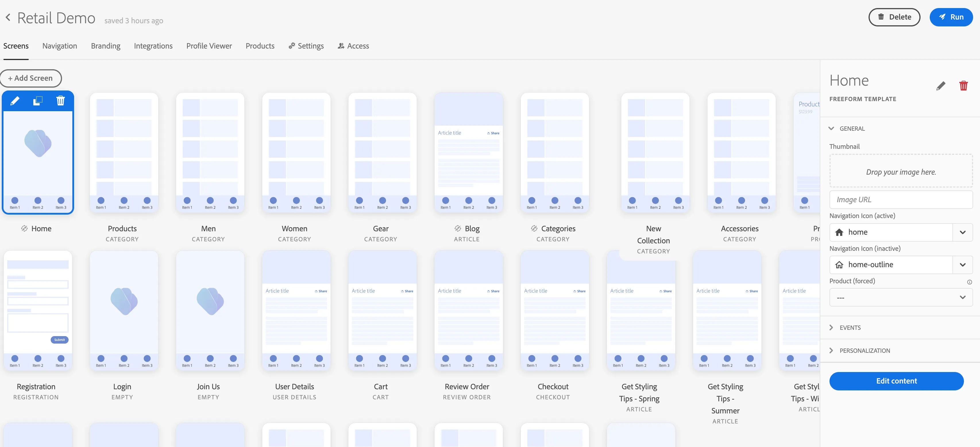Click the Run button
The width and height of the screenshot is (980, 447).
click(951, 17)
